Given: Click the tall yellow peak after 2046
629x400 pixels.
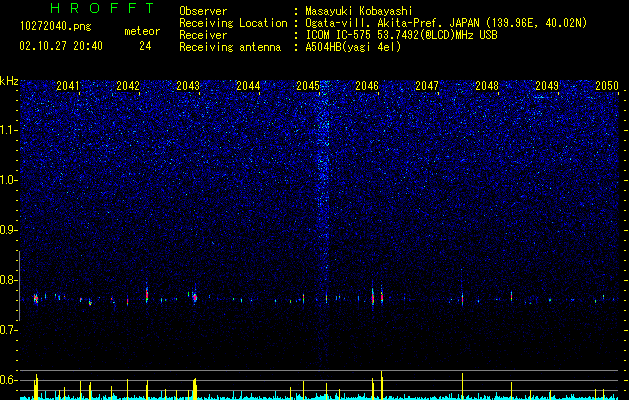Looking at the screenshot, I should [381, 384].
